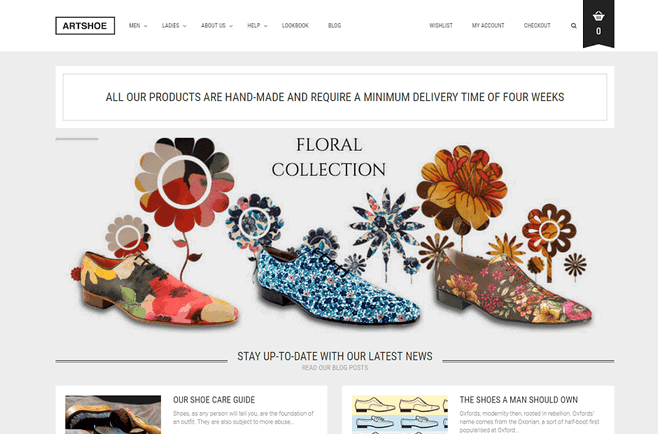Expand the Men dropdown menu
The image size is (658, 434).
138,26
